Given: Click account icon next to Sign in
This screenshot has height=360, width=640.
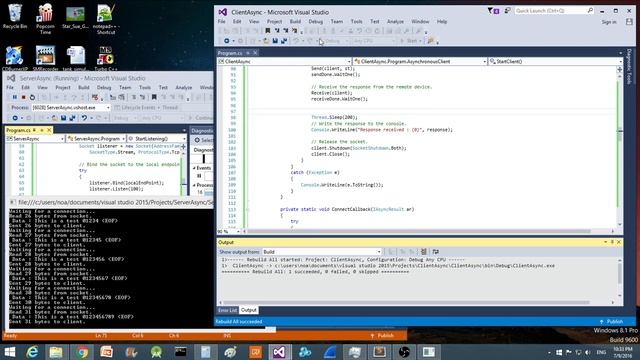Looking at the screenshot, I should (x=629, y=22).
